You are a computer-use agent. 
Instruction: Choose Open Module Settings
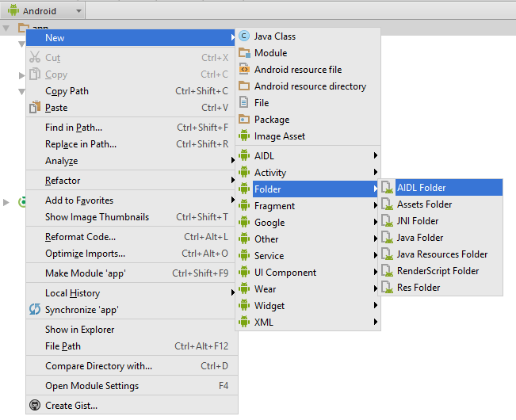click(92, 386)
